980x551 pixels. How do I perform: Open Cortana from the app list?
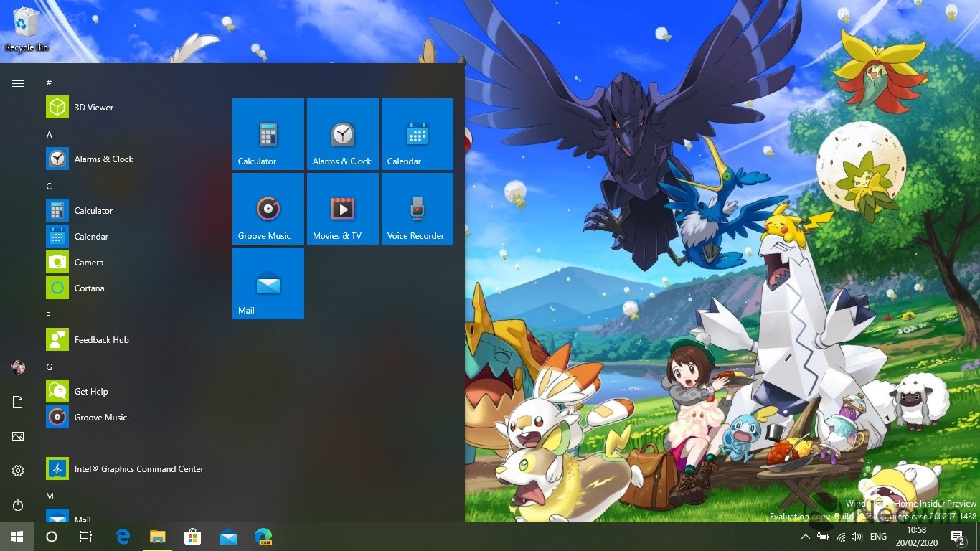(129, 288)
